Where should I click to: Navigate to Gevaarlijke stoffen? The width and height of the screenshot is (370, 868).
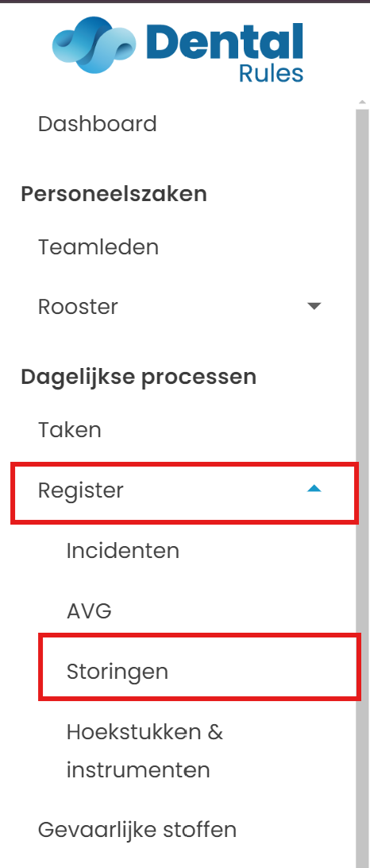click(x=137, y=830)
